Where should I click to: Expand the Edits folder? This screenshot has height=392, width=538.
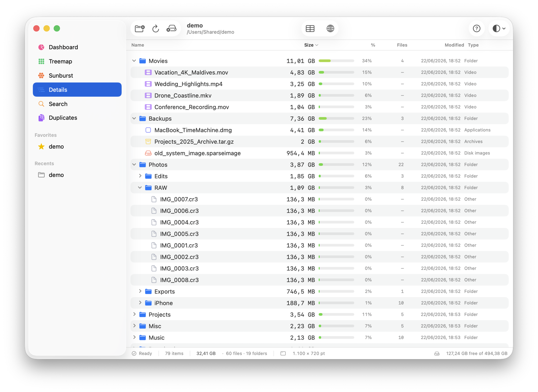[x=140, y=176]
